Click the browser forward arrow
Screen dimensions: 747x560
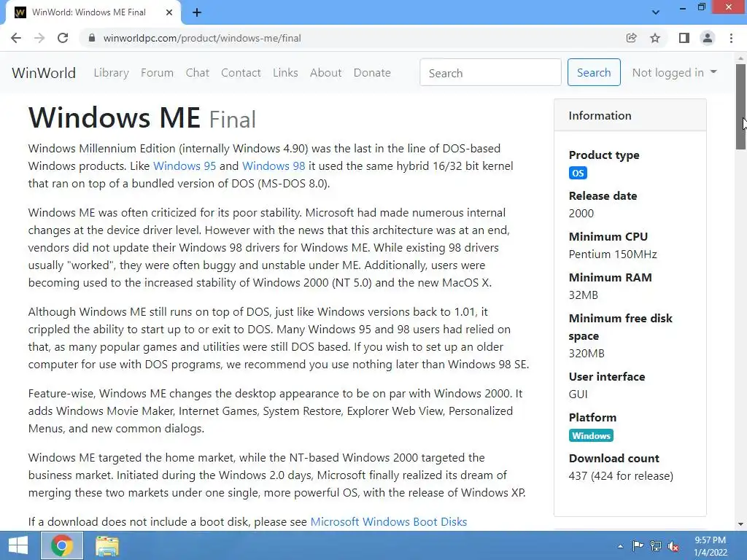39,38
